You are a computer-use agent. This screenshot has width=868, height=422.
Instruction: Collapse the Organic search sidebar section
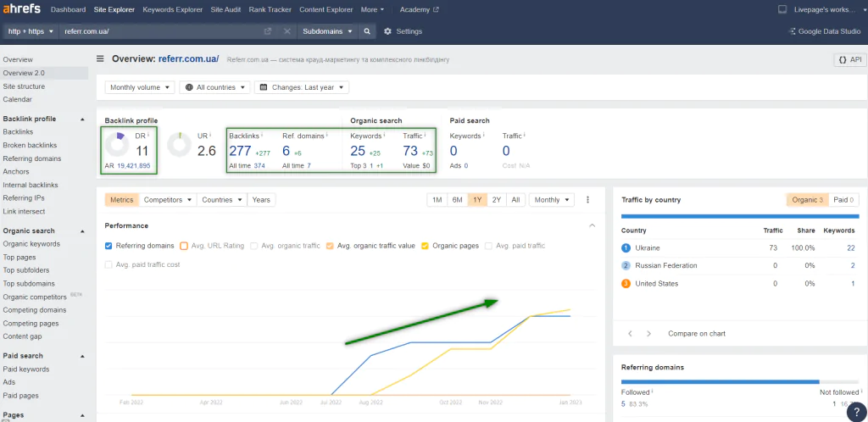pyautogui.click(x=82, y=231)
